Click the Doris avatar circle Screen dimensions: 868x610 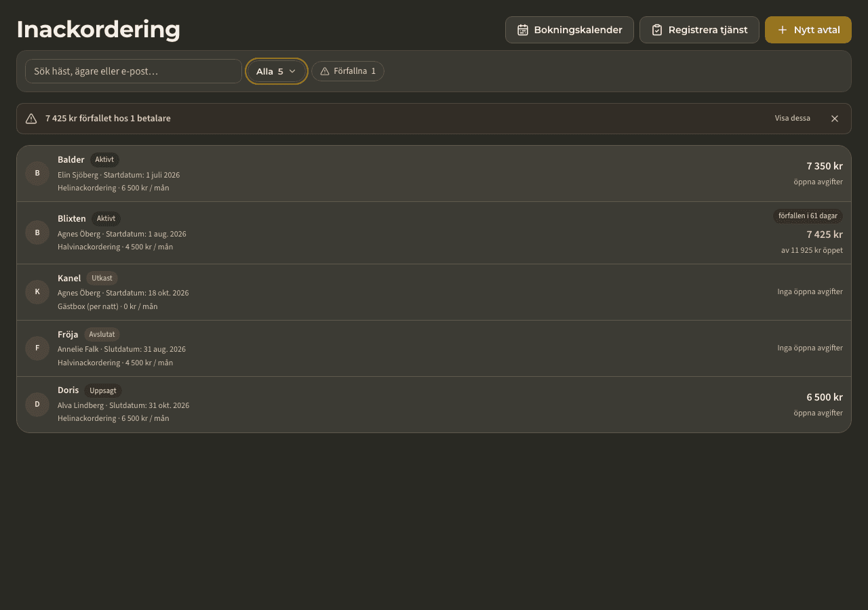tap(37, 405)
